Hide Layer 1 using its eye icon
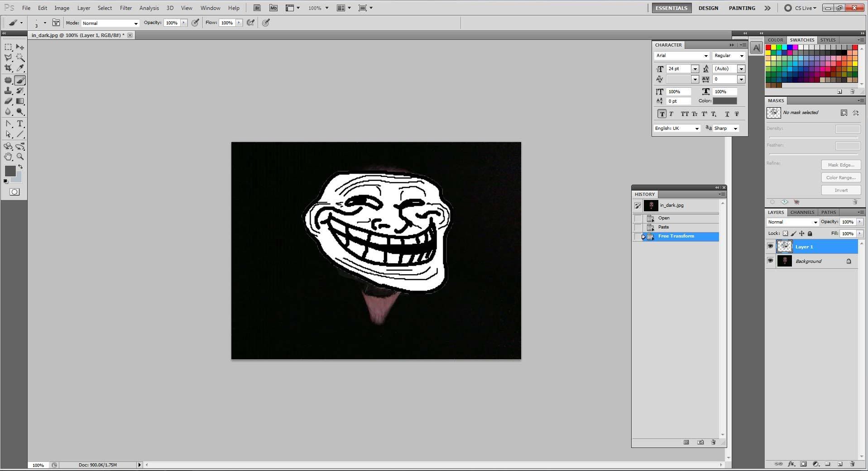The width and height of the screenshot is (868, 471). (770, 247)
